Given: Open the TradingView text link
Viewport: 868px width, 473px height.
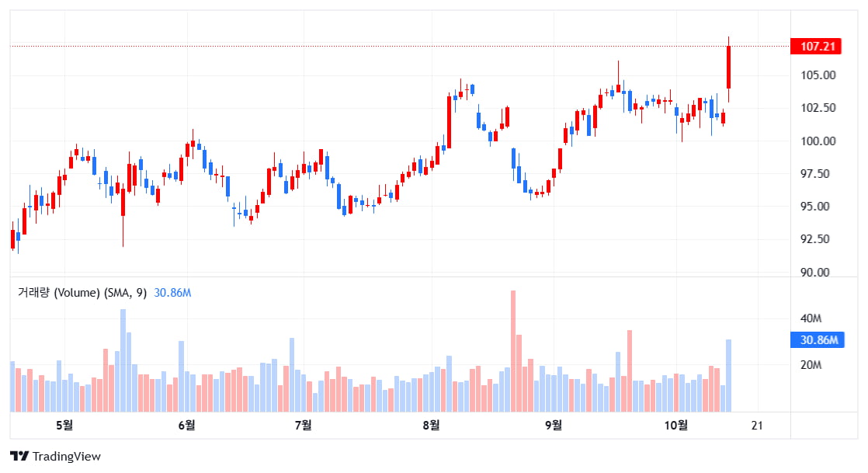Looking at the screenshot, I should (66, 457).
